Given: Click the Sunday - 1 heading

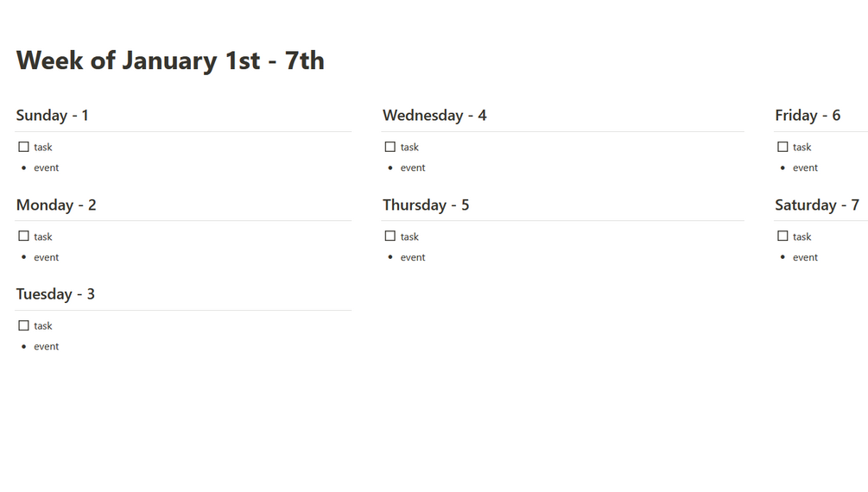Looking at the screenshot, I should (52, 116).
